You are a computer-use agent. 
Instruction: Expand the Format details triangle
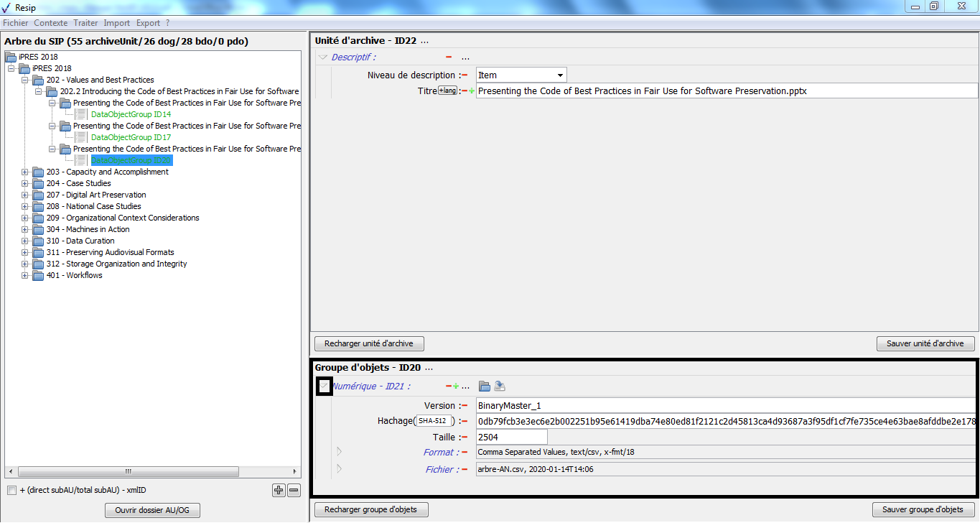[340, 452]
